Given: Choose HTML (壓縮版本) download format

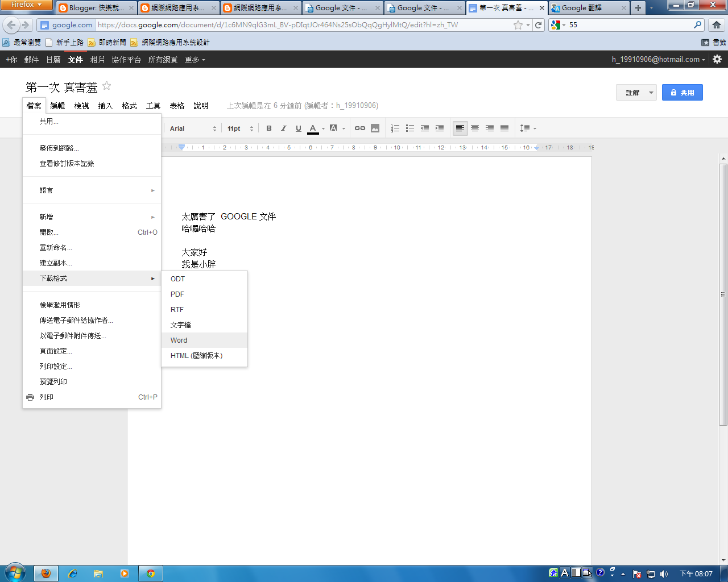Looking at the screenshot, I should click(x=205, y=356).
